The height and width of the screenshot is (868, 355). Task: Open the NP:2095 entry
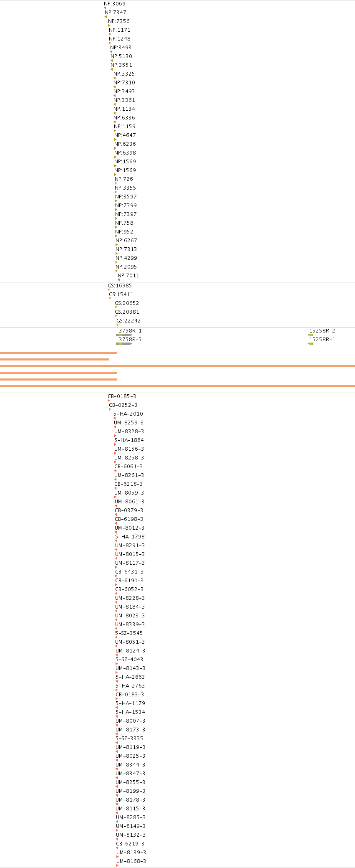click(126, 267)
